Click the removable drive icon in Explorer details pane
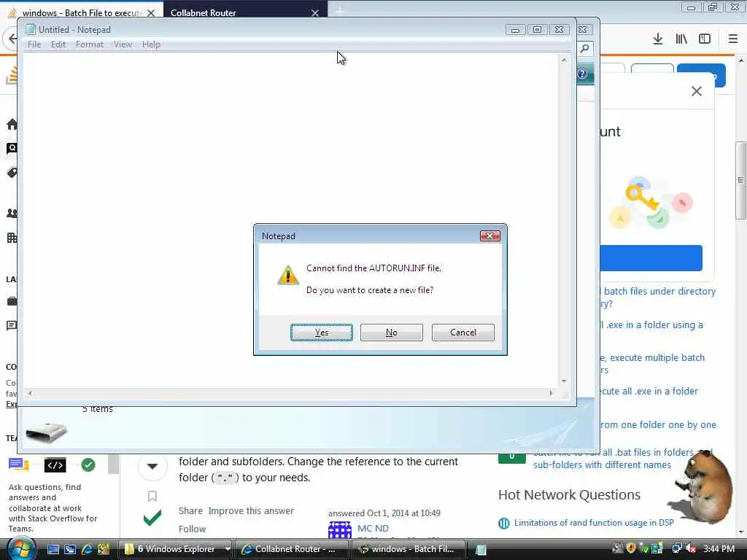Screen dimensions: 747x560 (x=46, y=432)
